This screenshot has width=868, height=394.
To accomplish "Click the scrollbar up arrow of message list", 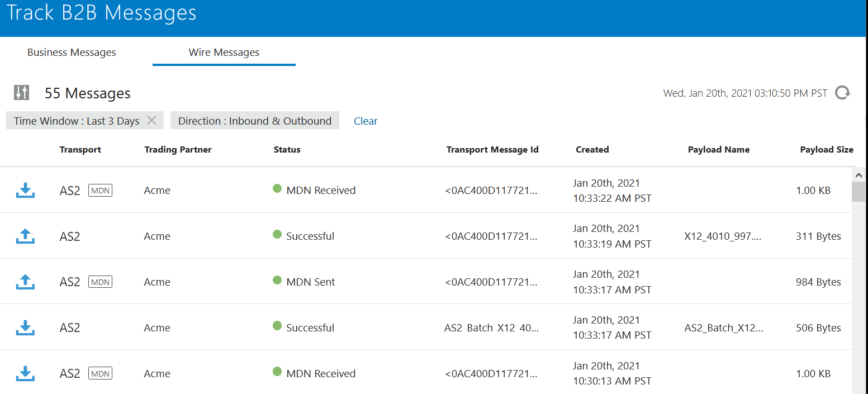I will coord(858,175).
